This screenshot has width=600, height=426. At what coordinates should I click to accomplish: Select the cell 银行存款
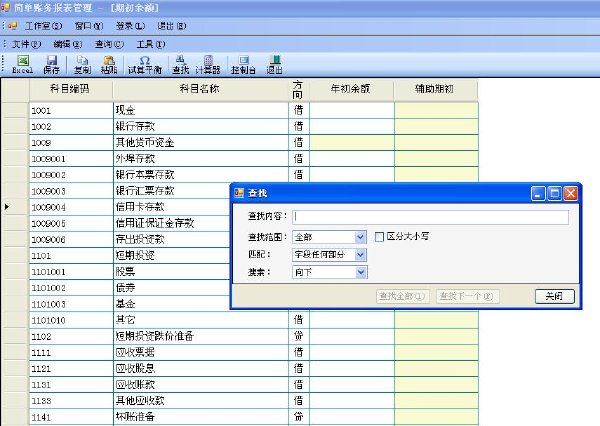(x=201, y=126)
